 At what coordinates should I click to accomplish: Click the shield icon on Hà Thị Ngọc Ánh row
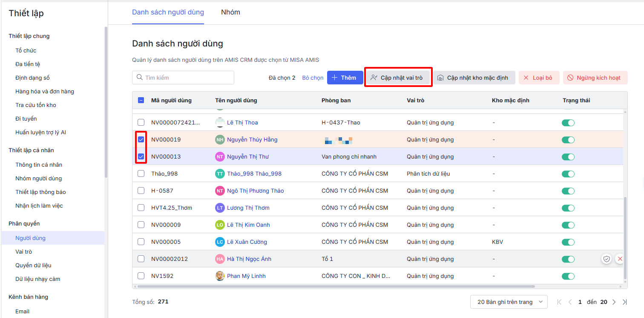coord(607,259)
